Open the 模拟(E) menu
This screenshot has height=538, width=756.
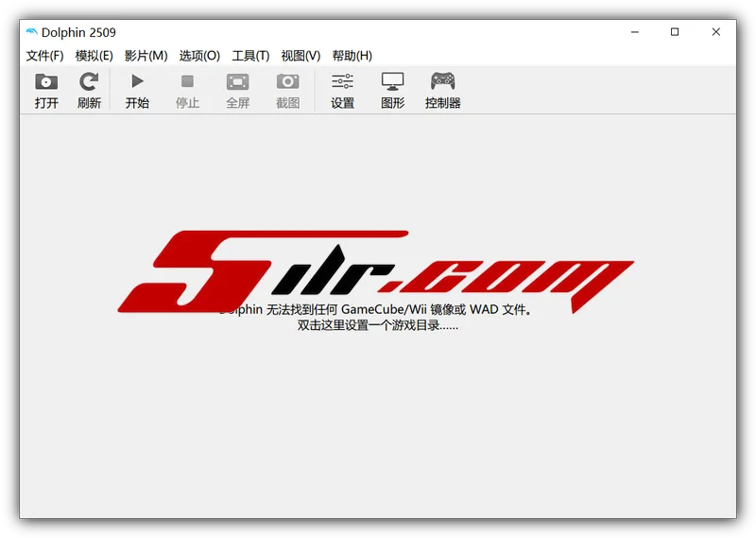pos(94,56)
